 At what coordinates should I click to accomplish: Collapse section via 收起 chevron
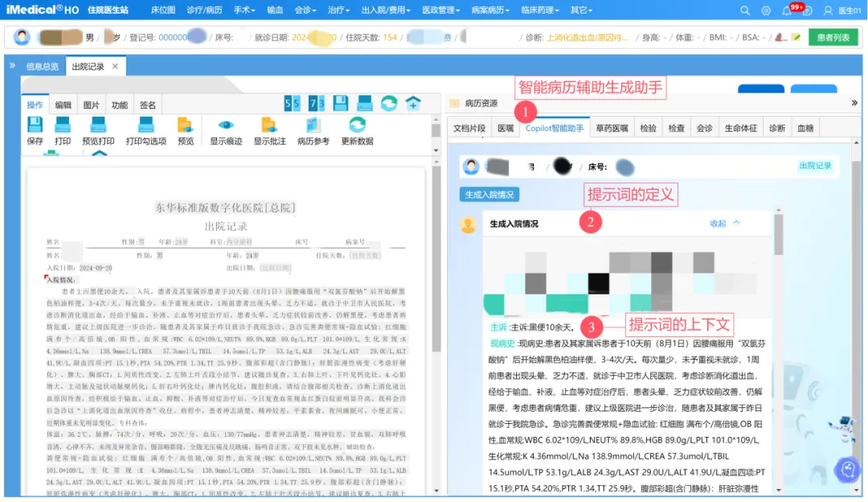(x=724, y=224)
